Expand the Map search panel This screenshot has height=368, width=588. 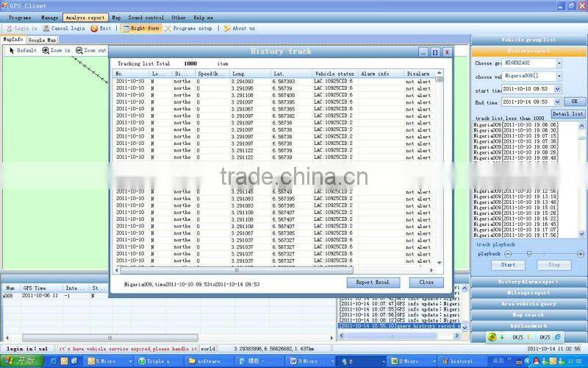coord(528,315)
